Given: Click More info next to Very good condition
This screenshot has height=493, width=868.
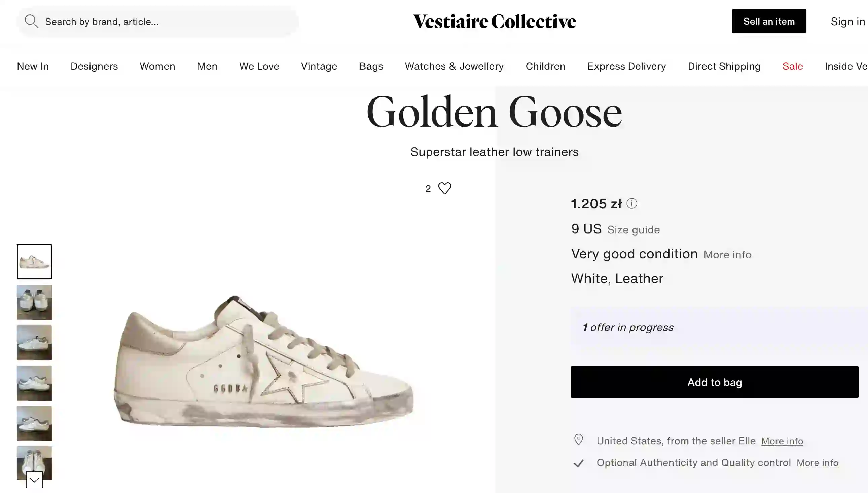Looking at the screenshot, I should click(x=727, y=254).
